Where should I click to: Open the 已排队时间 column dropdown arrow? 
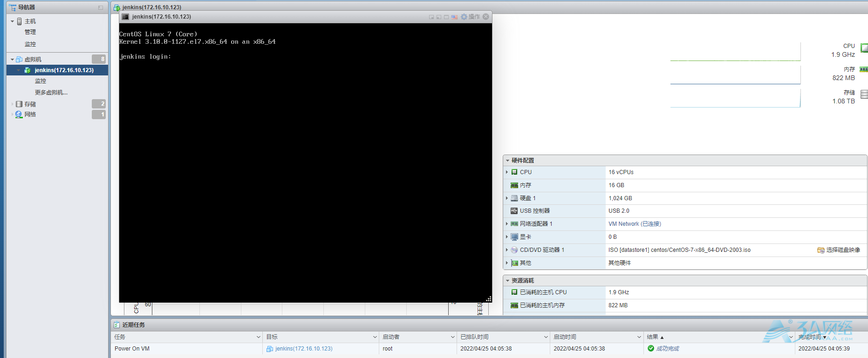(546, 337)
